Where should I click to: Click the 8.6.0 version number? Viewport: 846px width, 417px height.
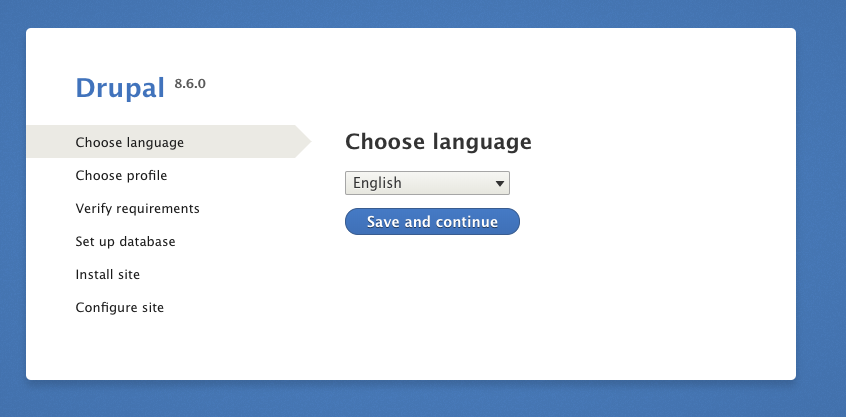pyautogui.click(x=190, y=84)
